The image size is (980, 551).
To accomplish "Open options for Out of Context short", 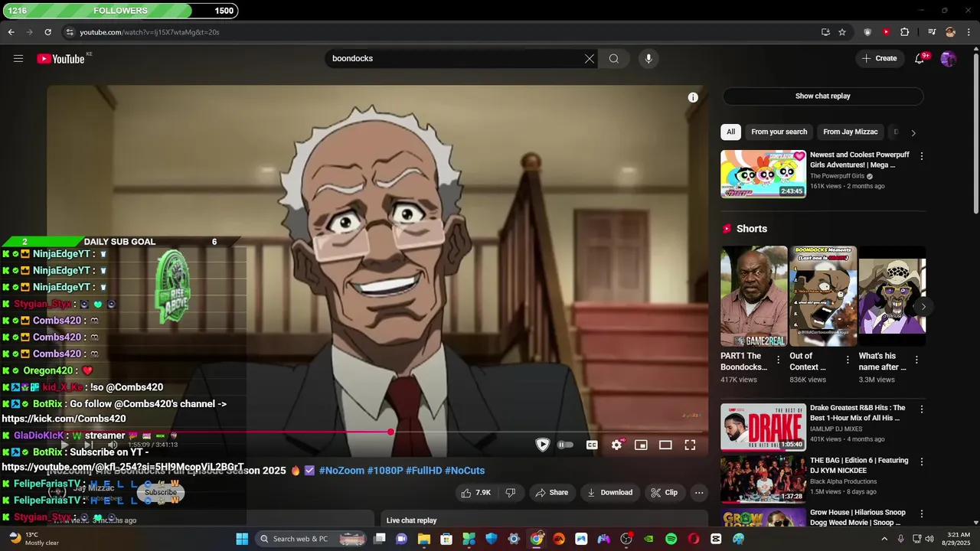I will tap(848, 360).
